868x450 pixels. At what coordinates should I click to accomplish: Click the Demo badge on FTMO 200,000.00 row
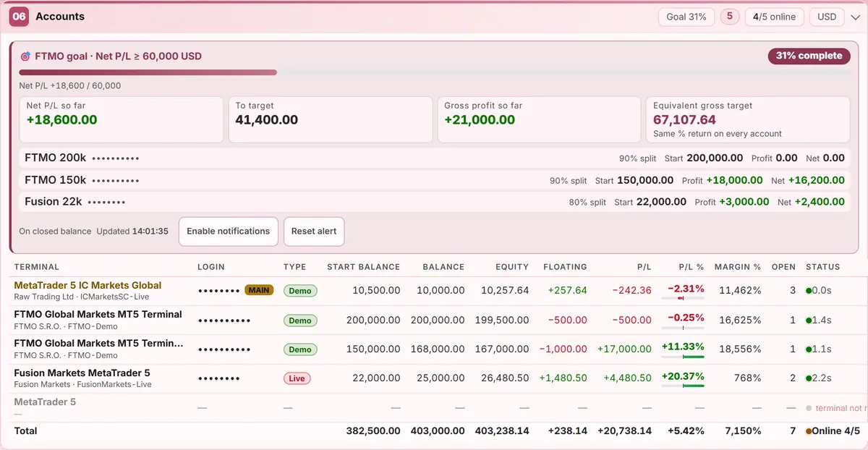click(x=300, y=320)
